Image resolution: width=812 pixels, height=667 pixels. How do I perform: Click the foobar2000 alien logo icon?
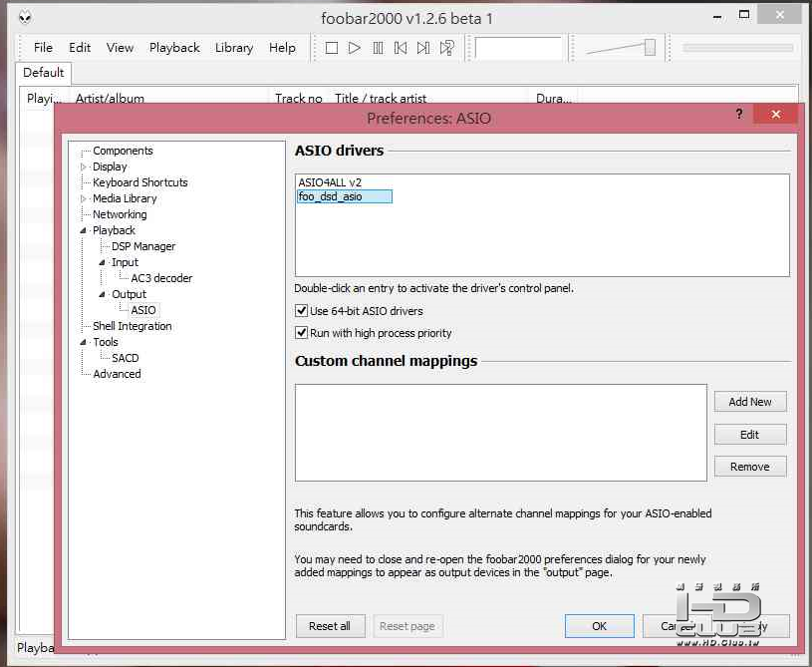click(25, 17)
